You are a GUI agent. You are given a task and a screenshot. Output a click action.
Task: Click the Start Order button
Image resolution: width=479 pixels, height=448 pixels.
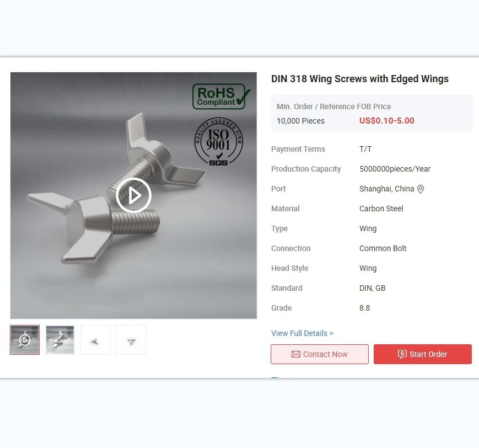point(422,354)
